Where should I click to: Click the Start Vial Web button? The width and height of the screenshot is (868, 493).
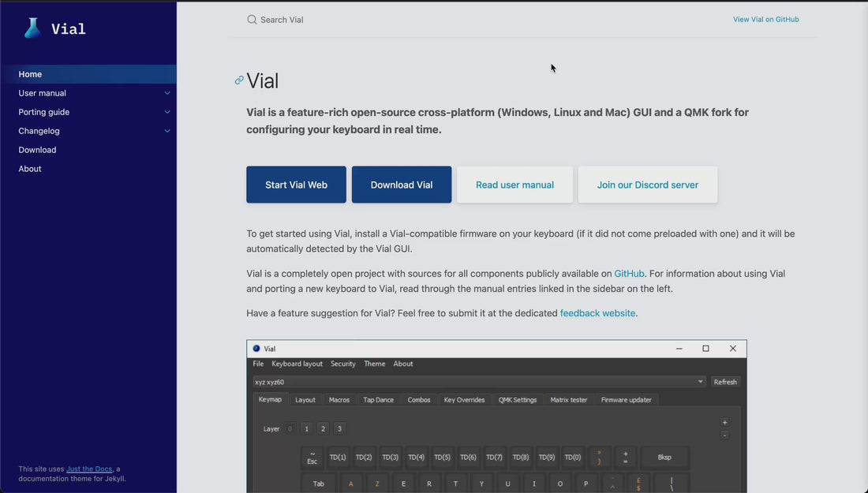tap(296, 185)
